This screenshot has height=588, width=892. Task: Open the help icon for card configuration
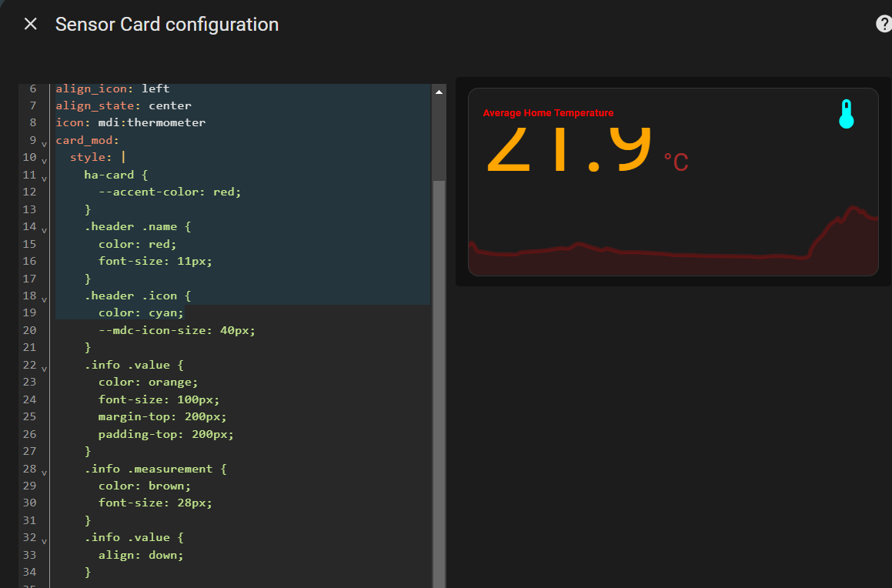pyautogui.click(x=884, y=24)
